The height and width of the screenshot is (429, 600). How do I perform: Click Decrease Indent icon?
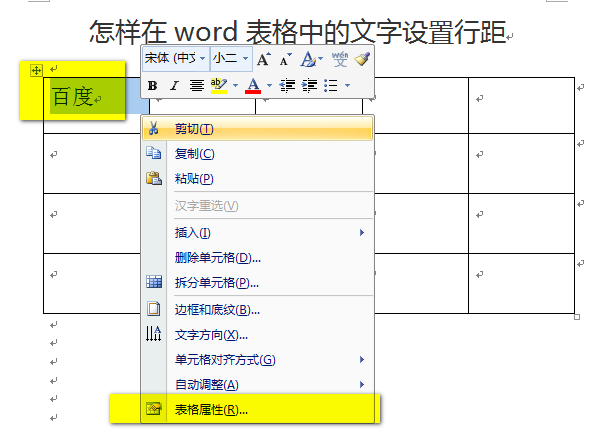(x=287, y=85)
